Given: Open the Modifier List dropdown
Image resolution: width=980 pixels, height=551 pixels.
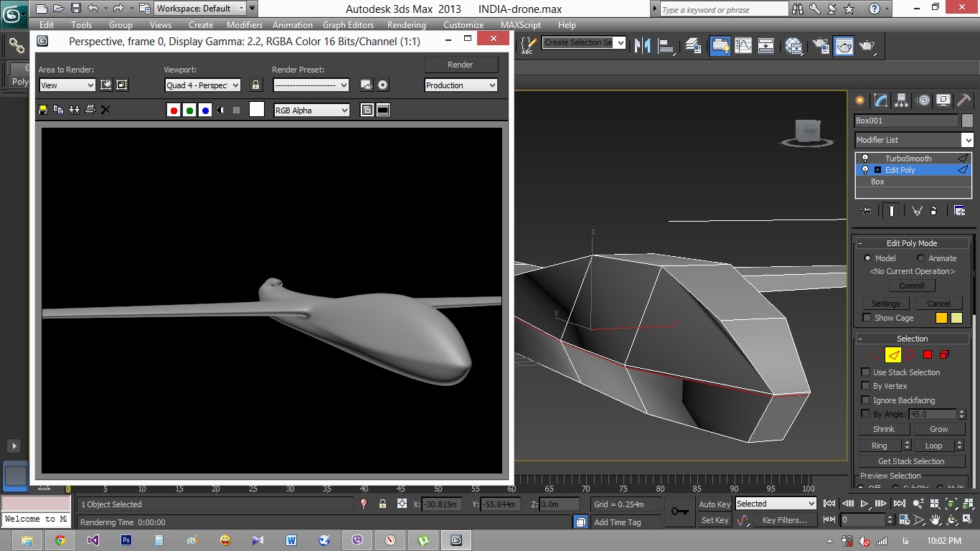Looking at the screenshot, I should (914, 140).
